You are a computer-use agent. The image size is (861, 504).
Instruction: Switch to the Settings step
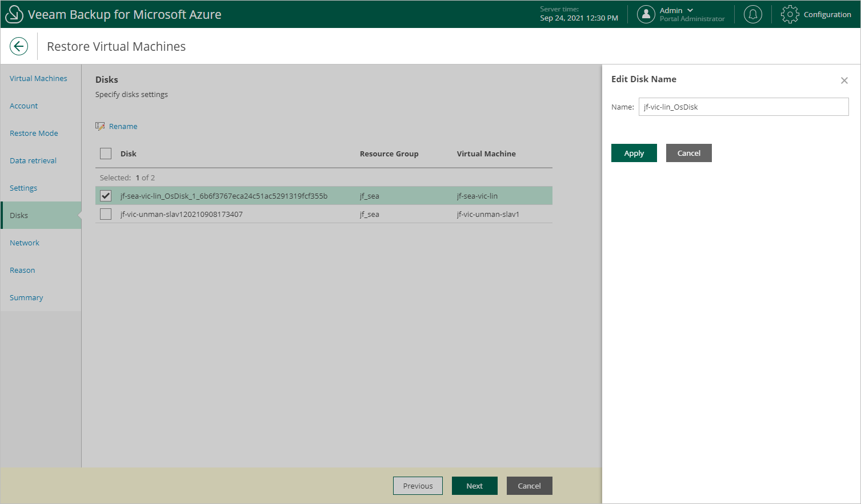pos(23,188)
